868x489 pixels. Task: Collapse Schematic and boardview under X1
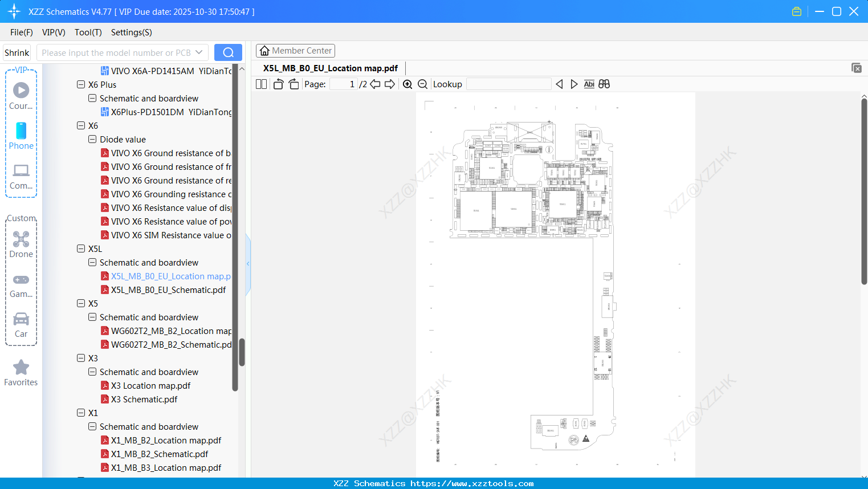pyautogui.click(x=92, y=426)
